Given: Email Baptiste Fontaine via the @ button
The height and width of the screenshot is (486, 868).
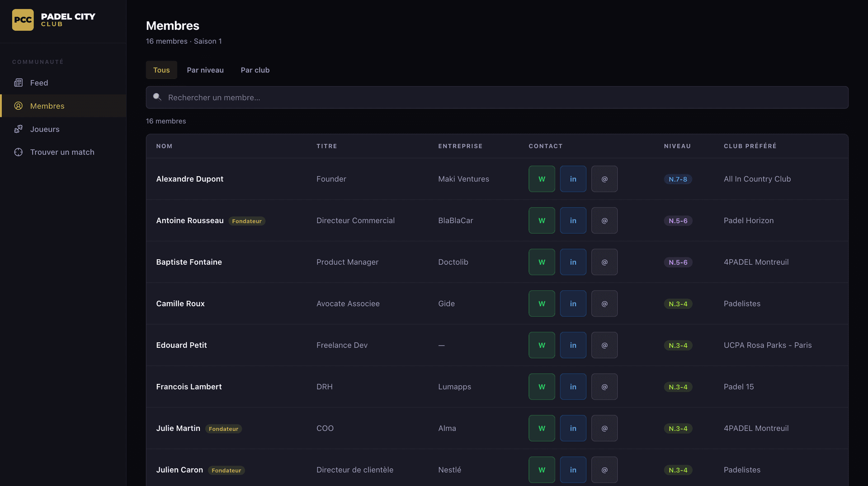Looking at the screenshot, I should (x=604, y=262).
